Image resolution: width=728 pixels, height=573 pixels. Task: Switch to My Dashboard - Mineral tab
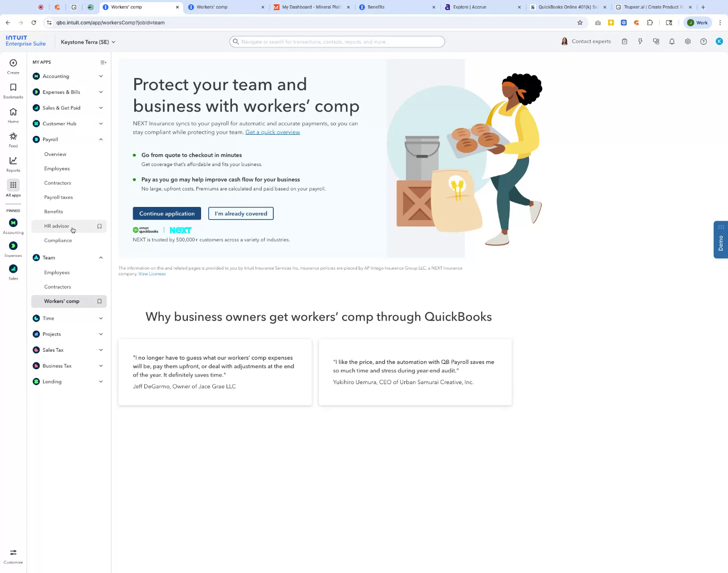click(311, 7)
